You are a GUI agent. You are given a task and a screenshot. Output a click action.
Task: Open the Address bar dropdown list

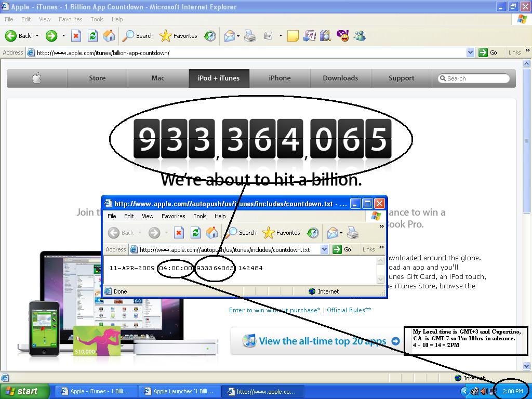coord(471,52)
